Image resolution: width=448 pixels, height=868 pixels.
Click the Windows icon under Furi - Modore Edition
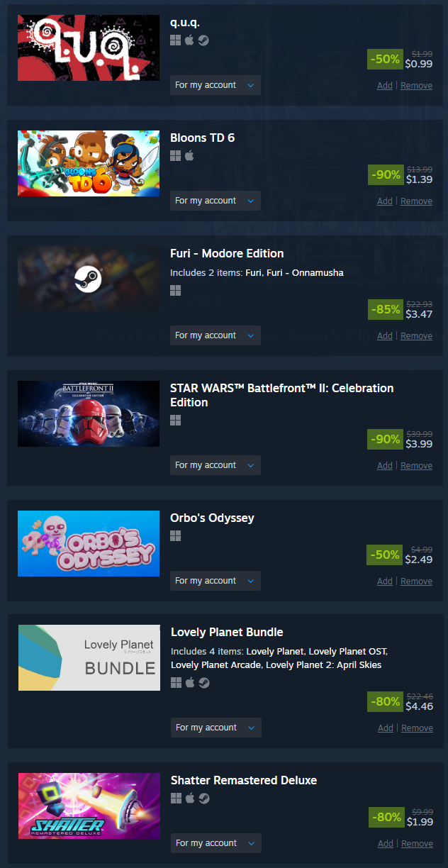(x=176, y=290)
